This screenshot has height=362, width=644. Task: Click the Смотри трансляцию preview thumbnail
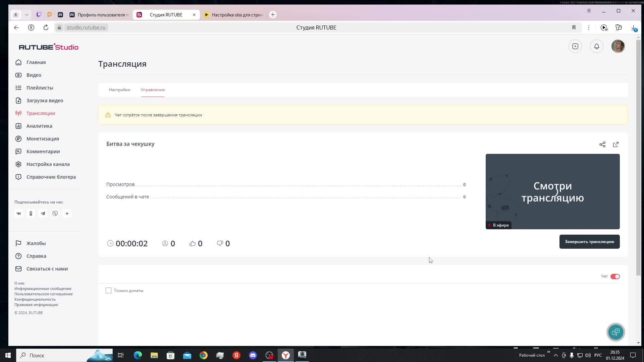[552, 191]
